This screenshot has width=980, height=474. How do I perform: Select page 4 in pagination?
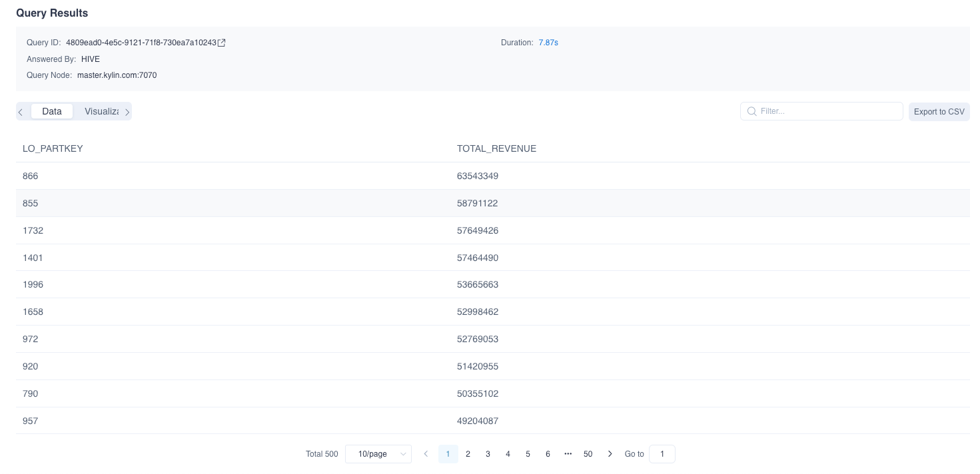click(508, 454)
